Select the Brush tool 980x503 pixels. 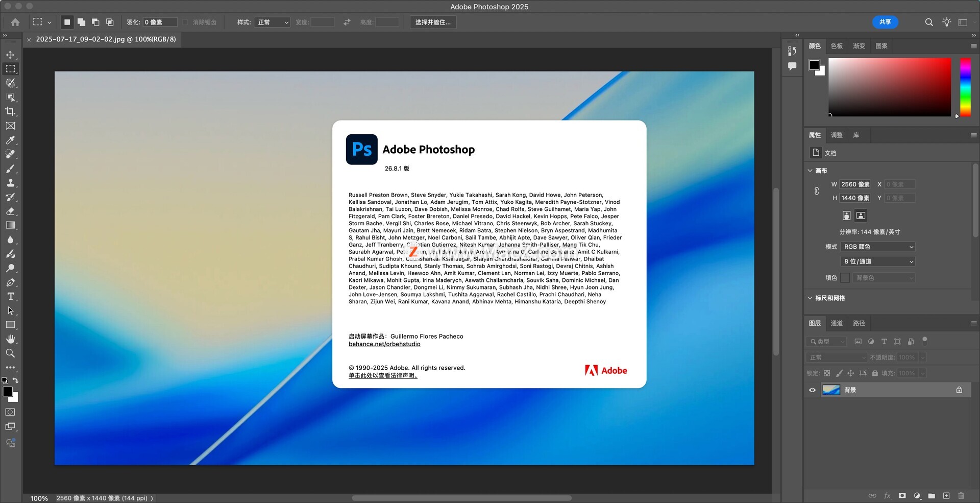pyautogui.click(x=10, y=169)
